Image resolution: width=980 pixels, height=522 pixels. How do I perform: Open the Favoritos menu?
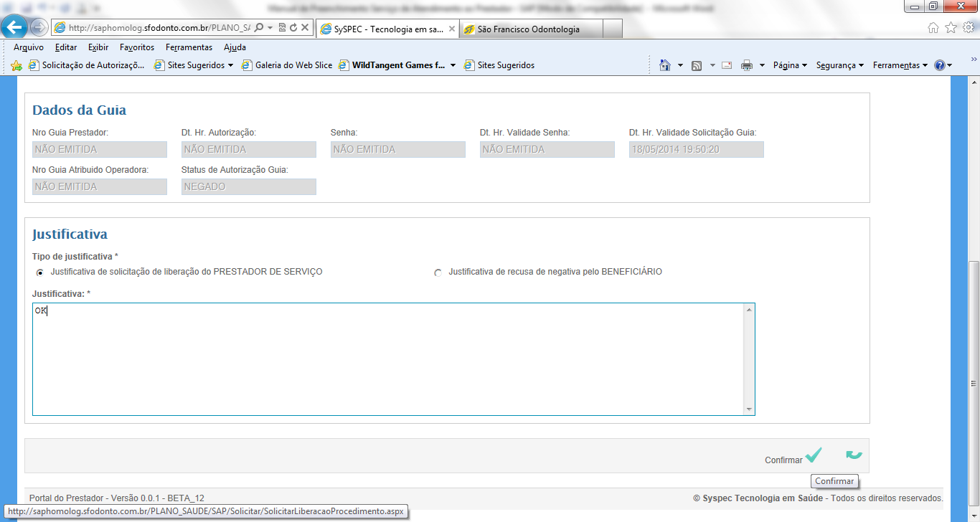(x=137, y=47)
